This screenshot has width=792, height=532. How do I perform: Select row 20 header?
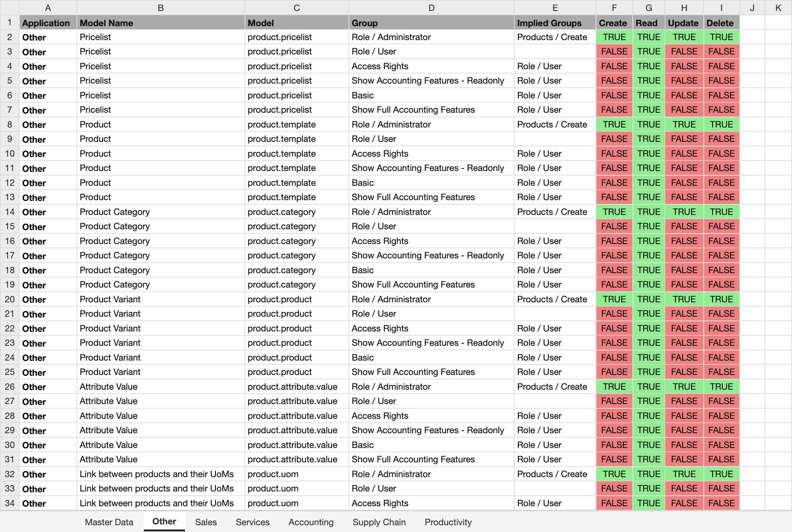(x=10, y=299)
